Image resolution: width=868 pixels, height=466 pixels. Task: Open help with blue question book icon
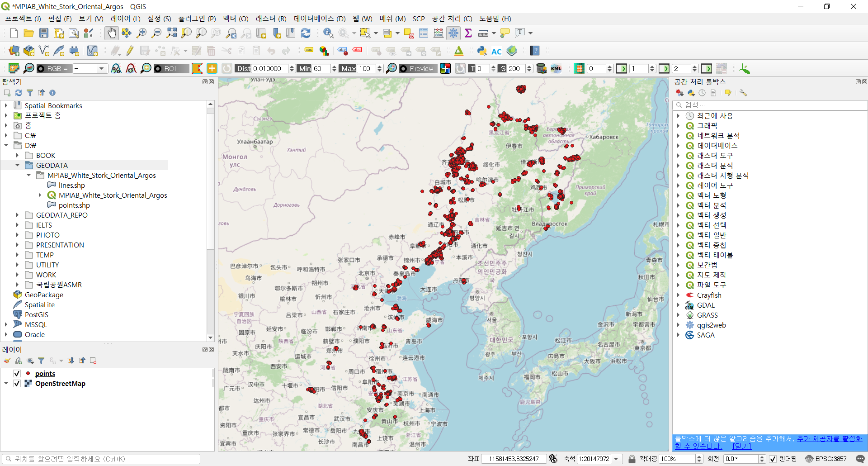tap(535, 51)
